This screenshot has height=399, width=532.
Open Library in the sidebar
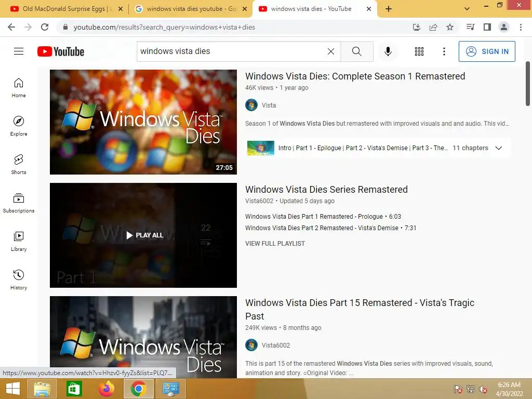pos(19,241)
